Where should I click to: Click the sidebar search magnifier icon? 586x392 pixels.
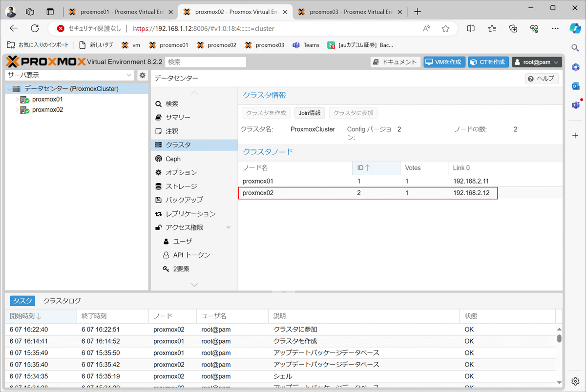tap(575, 47)
